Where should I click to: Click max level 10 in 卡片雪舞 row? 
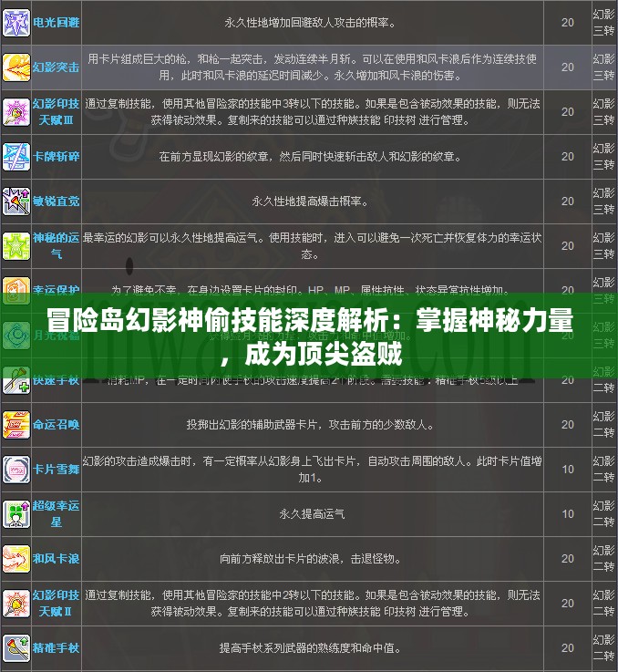pyautogui.click(x=568, y=470)
